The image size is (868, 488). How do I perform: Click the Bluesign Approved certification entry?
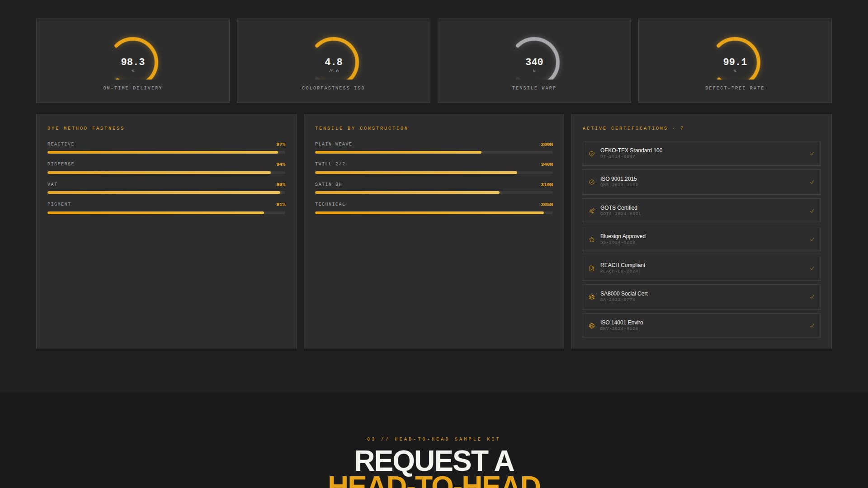701,239
